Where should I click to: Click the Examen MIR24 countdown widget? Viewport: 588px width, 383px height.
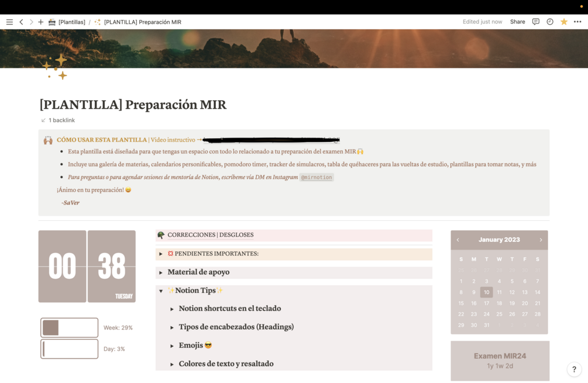[x=500, y=361]
